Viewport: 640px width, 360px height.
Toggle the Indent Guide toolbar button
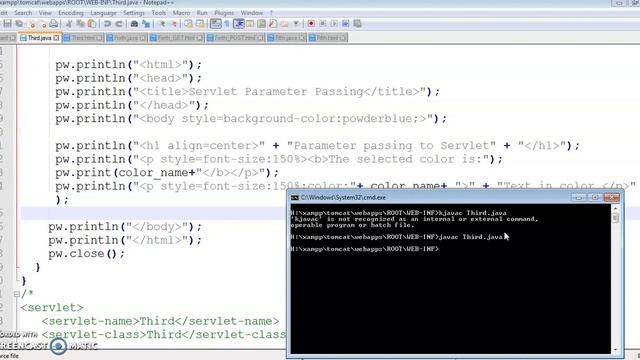tap(239, 24)
